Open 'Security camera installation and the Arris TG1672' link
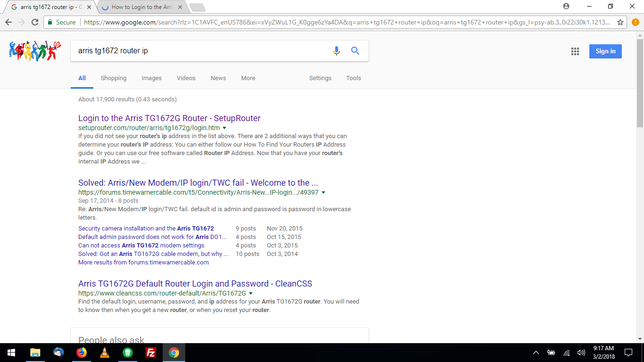Image resolution: width=644 pixels, height=362 pixels. pyautogui.click(x=146, y=229)
